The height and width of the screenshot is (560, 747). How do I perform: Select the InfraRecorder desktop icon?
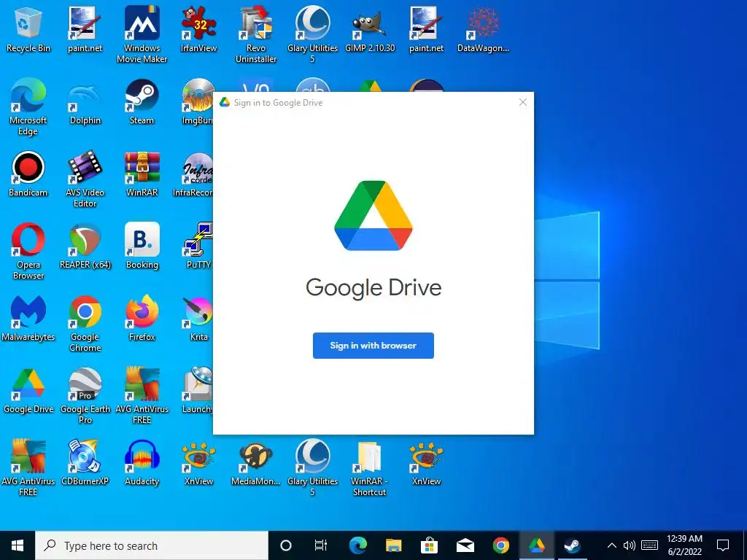(193, 174)
